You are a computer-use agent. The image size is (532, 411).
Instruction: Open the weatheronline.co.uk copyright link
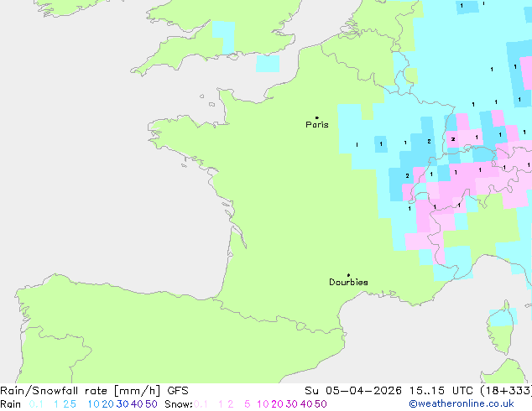tap(462, 403)
